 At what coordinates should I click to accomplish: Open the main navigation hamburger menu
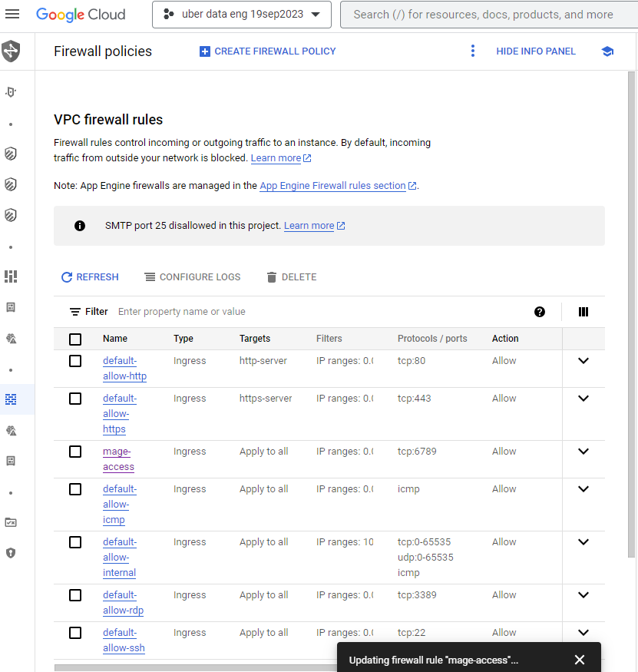coord(13,13)
